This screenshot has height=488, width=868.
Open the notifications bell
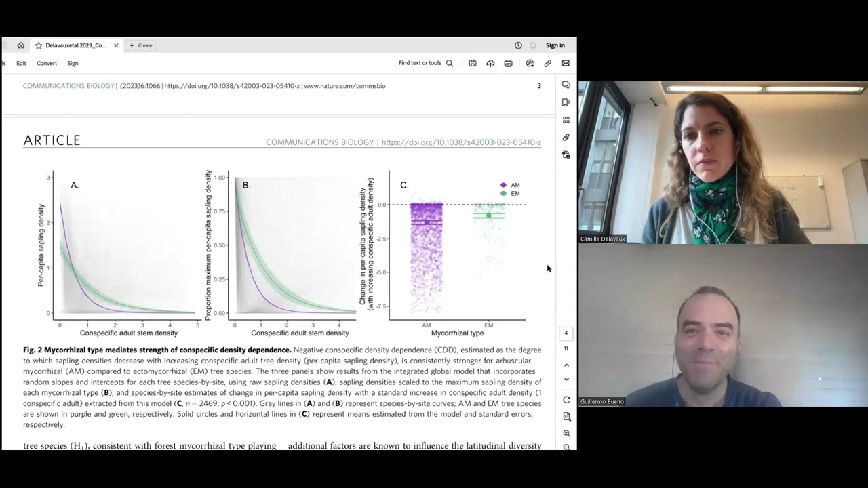(533, 45)
